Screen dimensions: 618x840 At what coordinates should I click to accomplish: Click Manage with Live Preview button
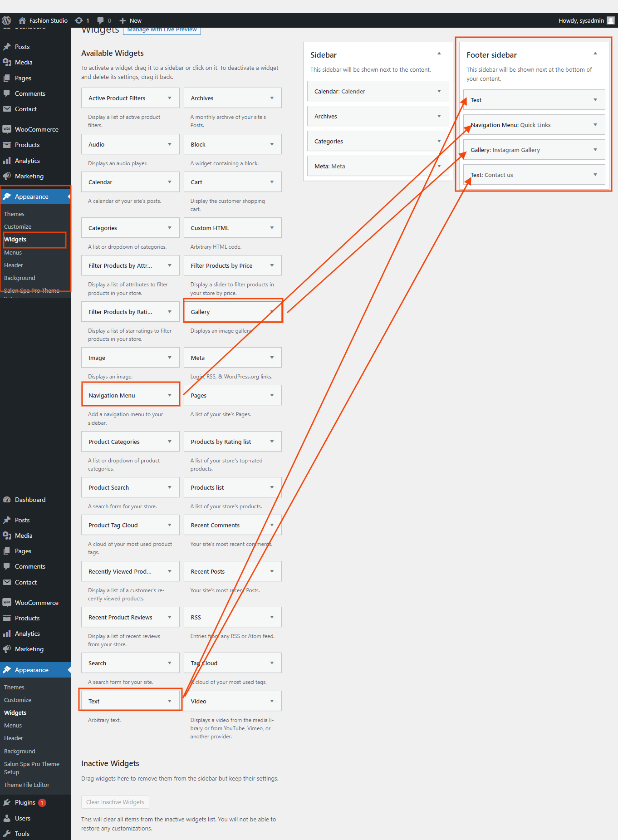click(162, 29)
